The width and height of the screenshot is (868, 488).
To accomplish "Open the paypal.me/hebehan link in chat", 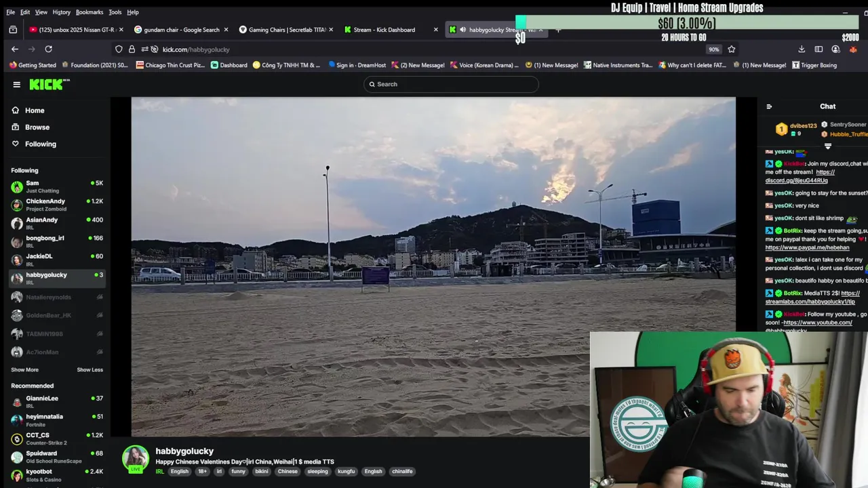I will click(807, 248).
